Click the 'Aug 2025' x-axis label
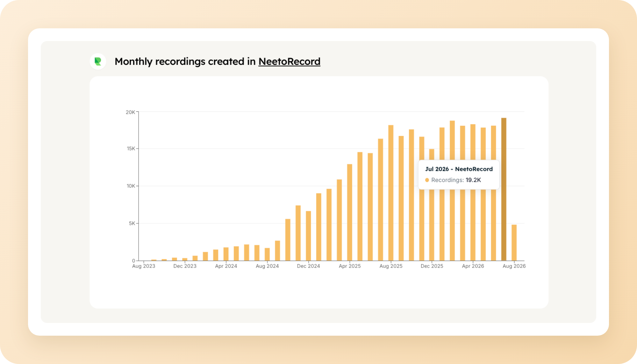Image resolution: width=637 pixels, height=364 pixels. coord(391,266)
